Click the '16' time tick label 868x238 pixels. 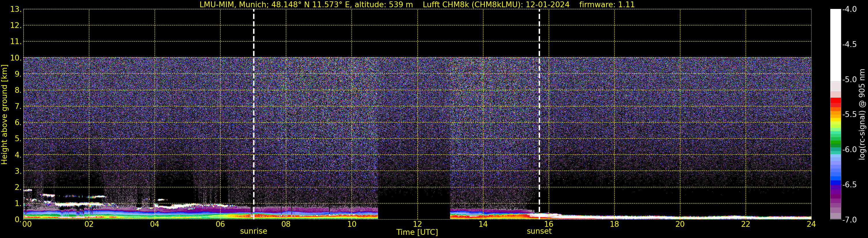tap(549, 224)
